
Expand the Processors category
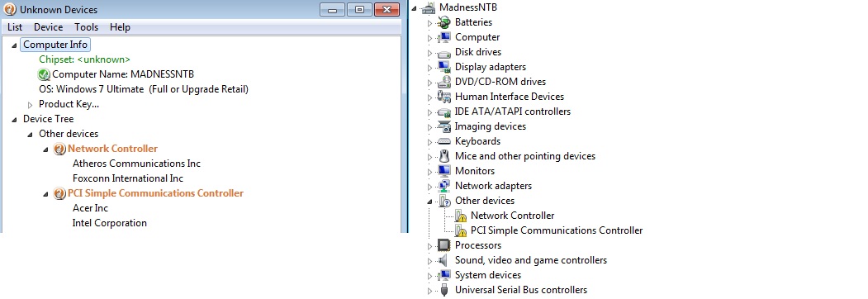pos(429,246)
